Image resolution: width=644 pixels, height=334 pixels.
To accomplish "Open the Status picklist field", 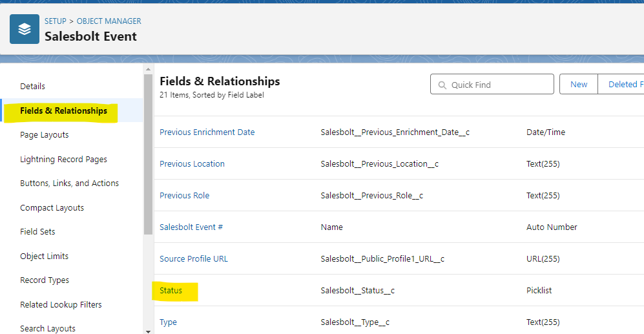I will click(171, 291).
